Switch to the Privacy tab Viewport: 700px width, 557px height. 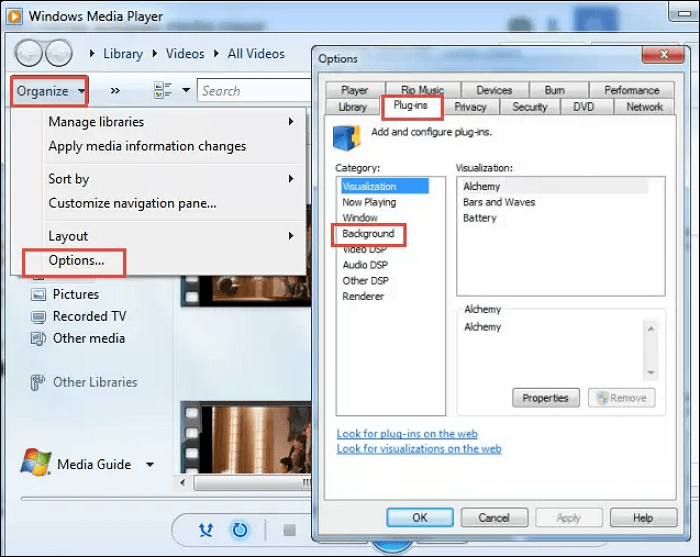470,107
